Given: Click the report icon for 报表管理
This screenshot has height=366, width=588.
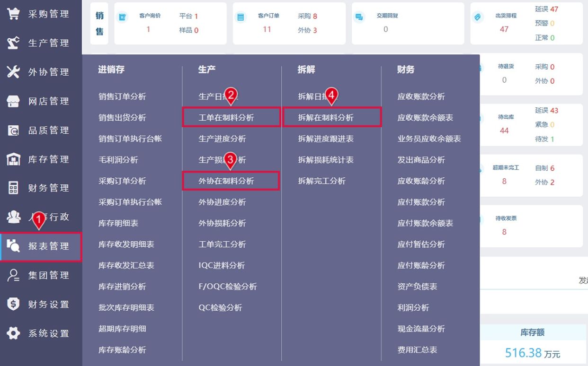Looking at the screenshot, I should pyautogui.click(x=13, y=246).
